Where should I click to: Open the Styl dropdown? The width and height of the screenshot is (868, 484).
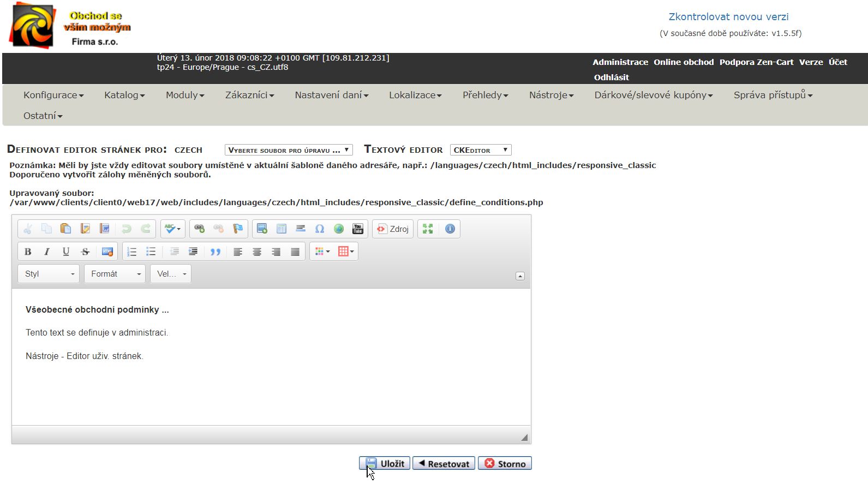[49, 274]
